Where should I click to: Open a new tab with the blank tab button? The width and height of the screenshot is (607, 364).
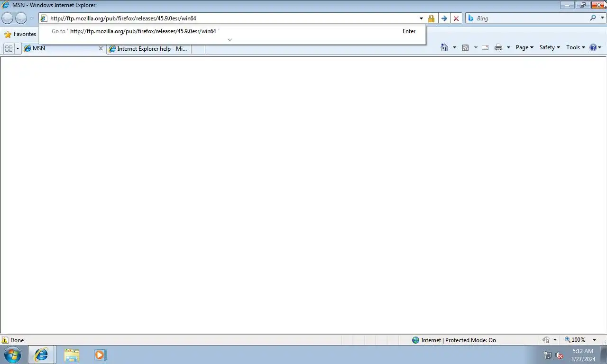tap(198, 49)
